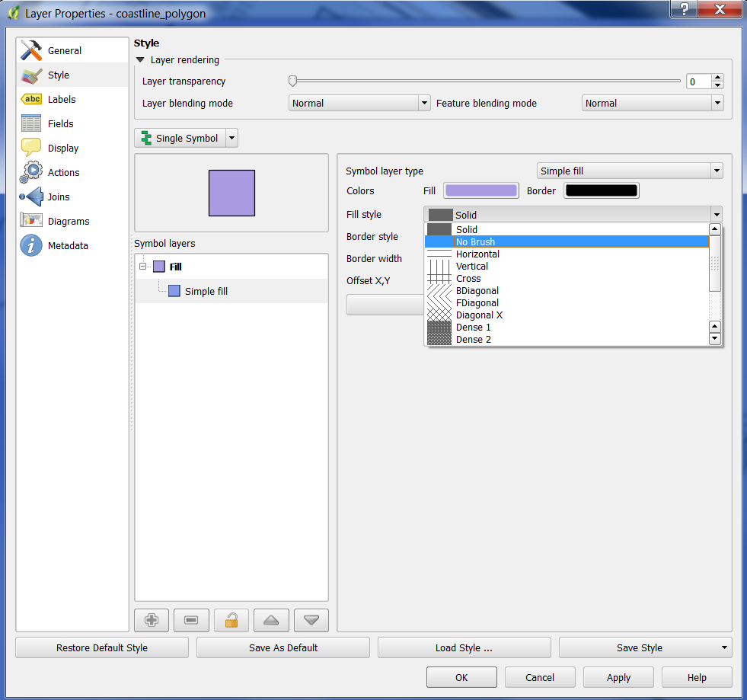Click the purple Fill color swatch
The width and height of the screenshot is (747, 700).
coord(480,190)
